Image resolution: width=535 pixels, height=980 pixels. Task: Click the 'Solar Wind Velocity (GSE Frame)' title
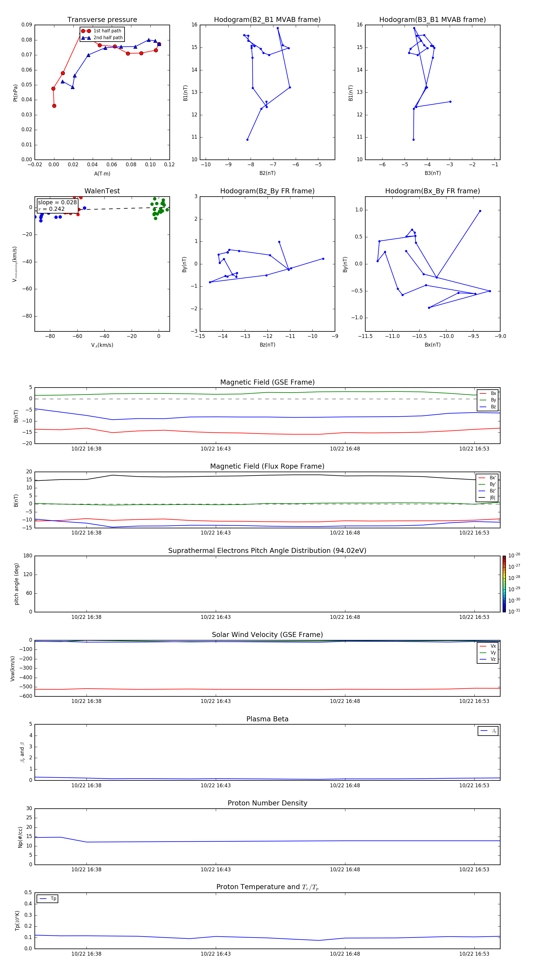pyautogui.click(x=267, y=635)
